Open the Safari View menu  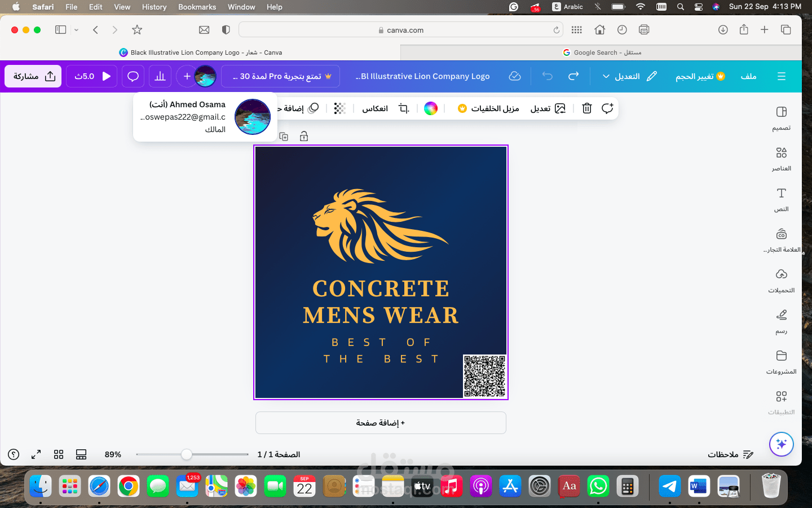coord(122,7)
